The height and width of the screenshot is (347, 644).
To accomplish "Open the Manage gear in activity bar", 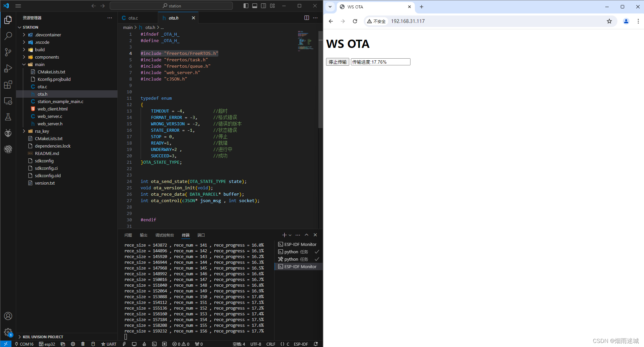I will coord(8,332).
